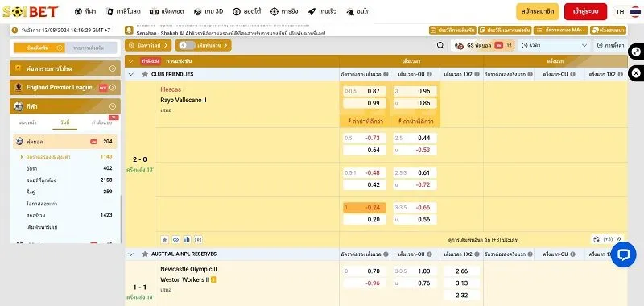Open the jackpot menu item
This screenshot has width=644, height=306.
click(167, 11)
